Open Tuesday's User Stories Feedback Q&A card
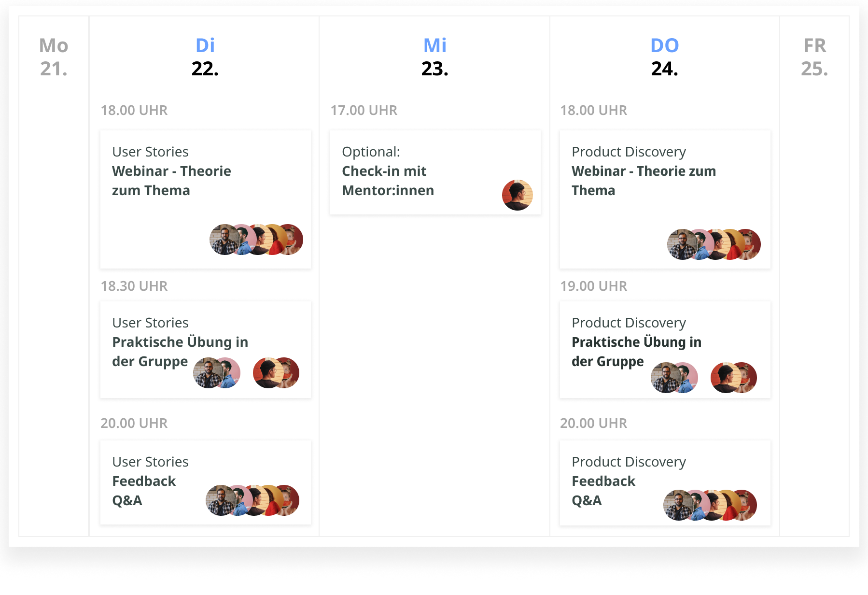Image resolution: width=868 pixels, height=595 pixels. point(206,482)
